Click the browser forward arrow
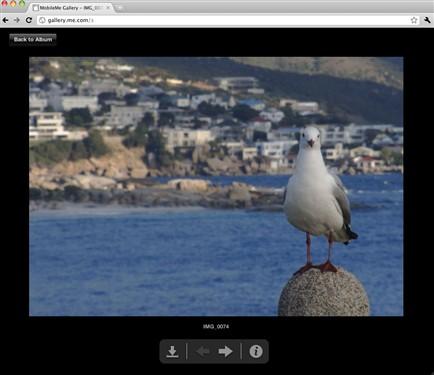Image resolution: width=434 pixels, height=375 pixels. 17,20
